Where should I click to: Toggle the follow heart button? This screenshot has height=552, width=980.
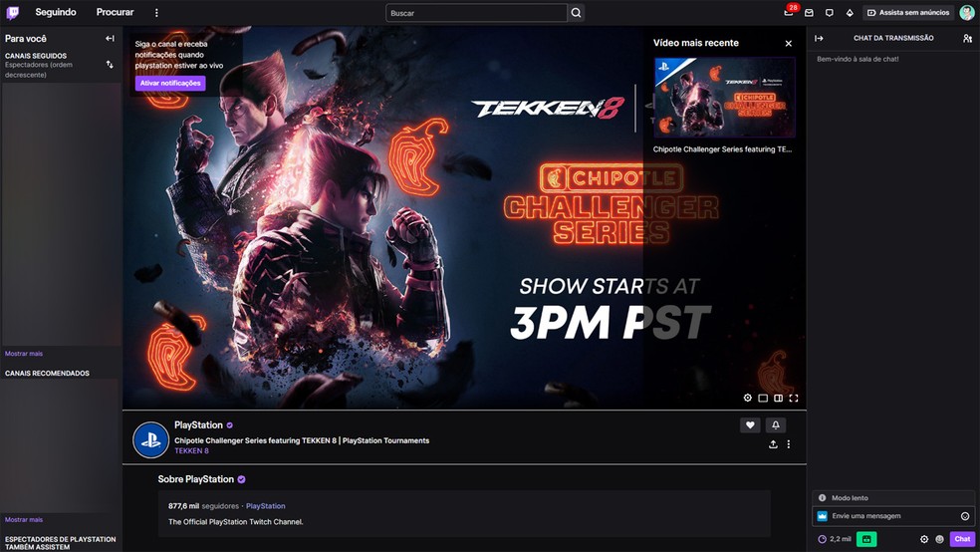(x=750, y=425)
